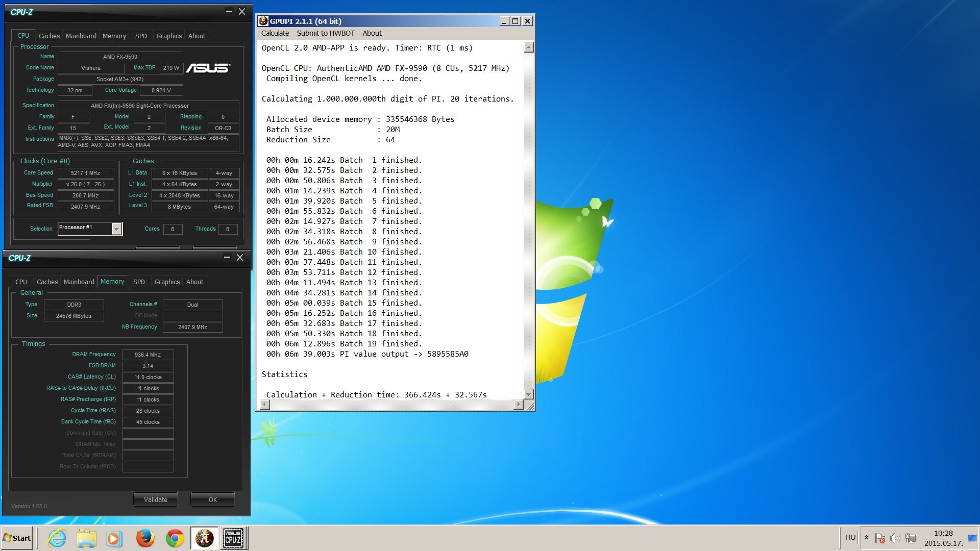Click the PI value output 5895585A0 line
This screenshot has height=551, width=980.
coord(367,354)
